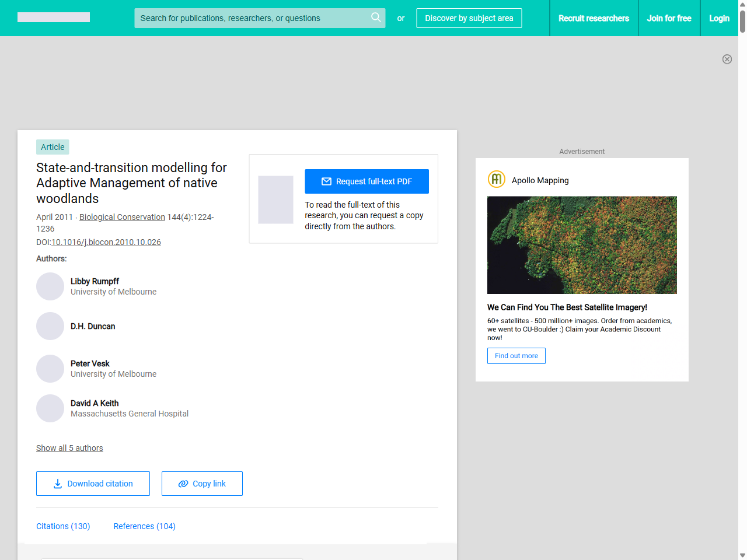Screen dimensions: 747x560
Task: Open the Recruit researchers menu
Action: coord(594,18)
